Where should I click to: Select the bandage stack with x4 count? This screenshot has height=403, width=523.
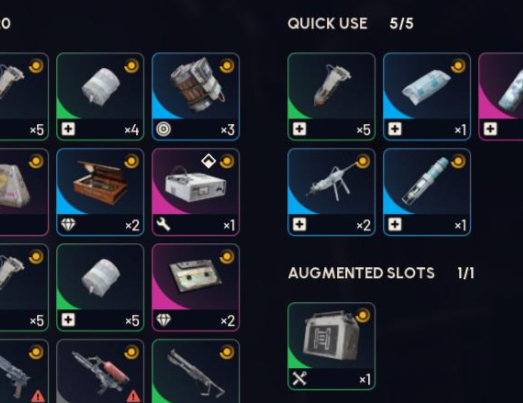click(x=100, y=96)
